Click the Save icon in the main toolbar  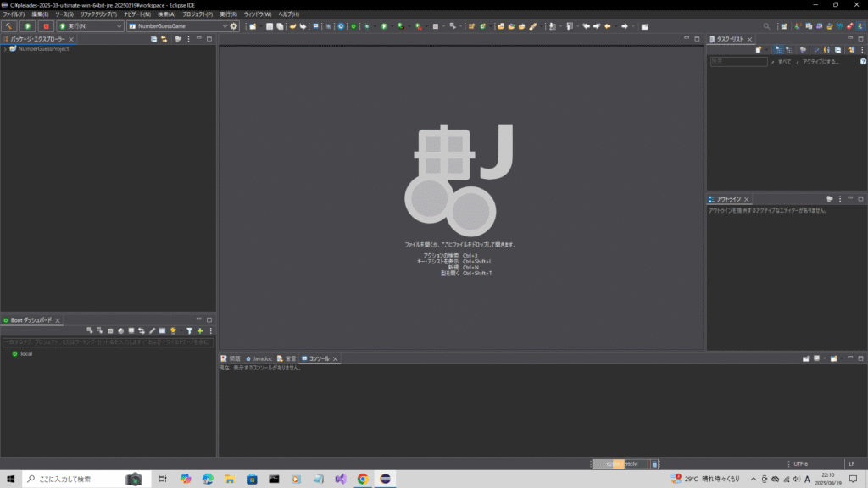point(270,26)
